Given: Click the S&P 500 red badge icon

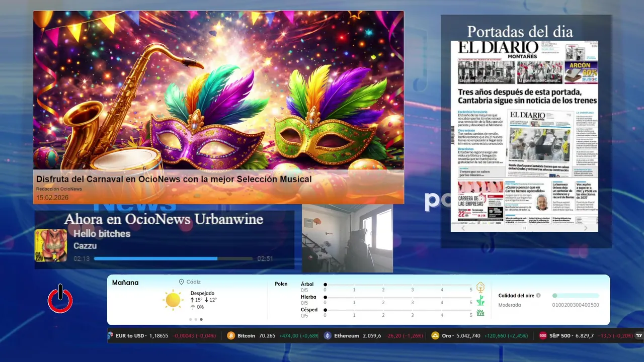Looking at the screenshot, I should pyautogui.click(x=543, y=335).
